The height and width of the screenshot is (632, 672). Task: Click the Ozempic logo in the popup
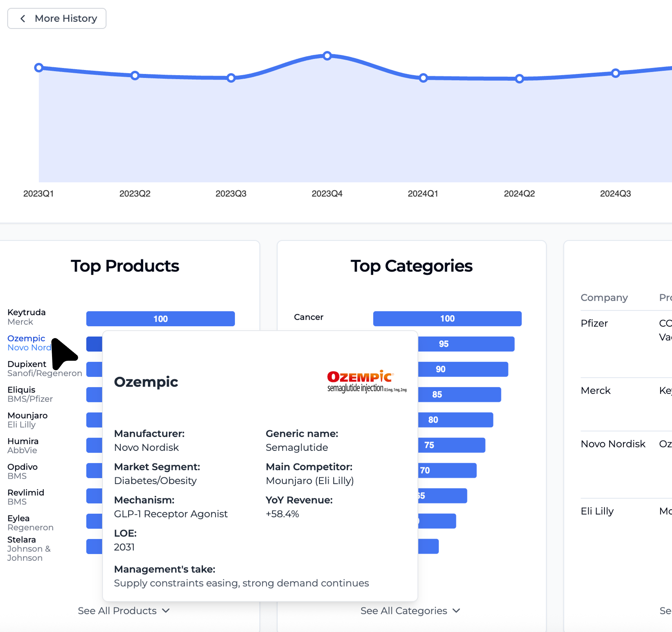367,381
